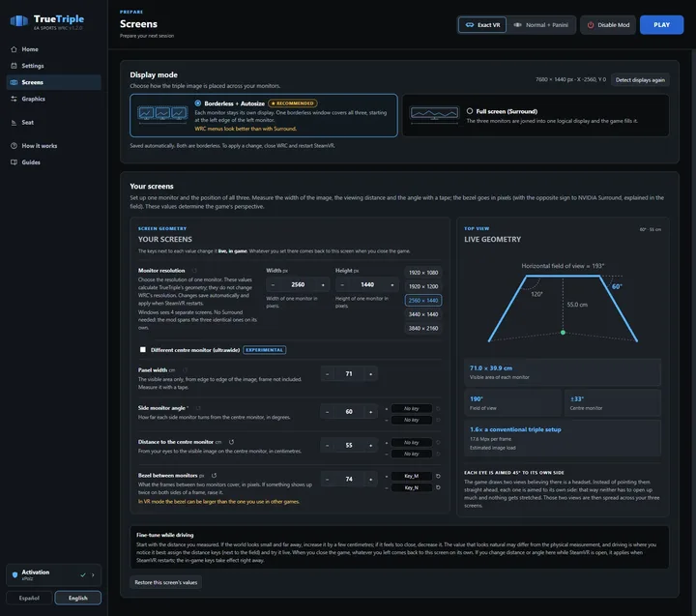696x616 pixels.
Task: Click the power icon in Disable Mod
Action: click(x=591, y=25)
